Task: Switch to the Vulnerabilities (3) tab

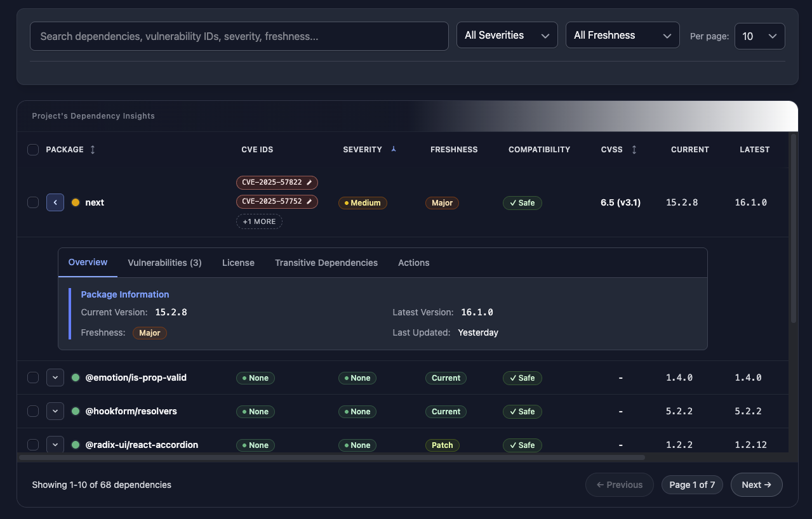Action: click(x=164, y=262)
